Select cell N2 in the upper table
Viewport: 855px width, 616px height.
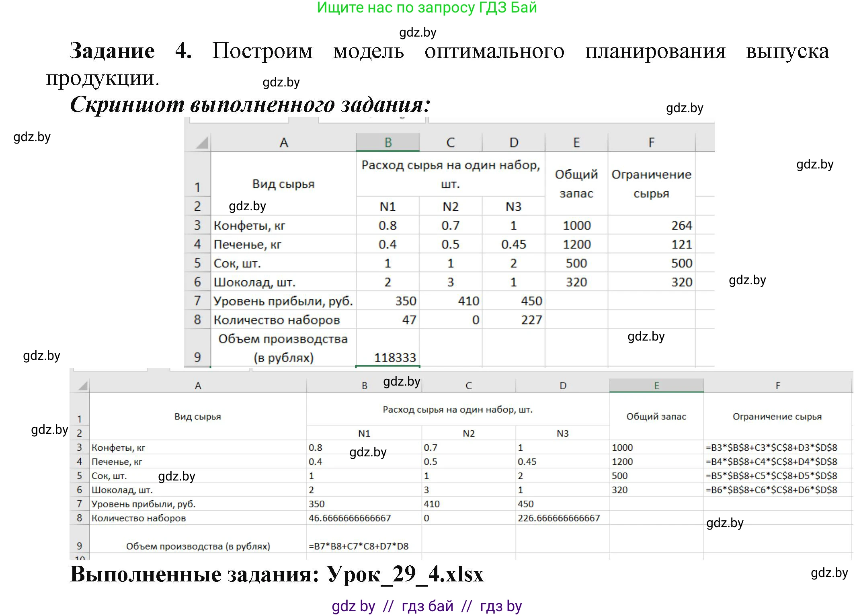450,206
